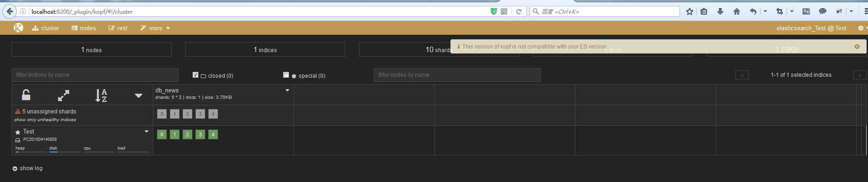Click the kopf logo icon
Viewport: 868px width, 182px height.
click(18, 28)
